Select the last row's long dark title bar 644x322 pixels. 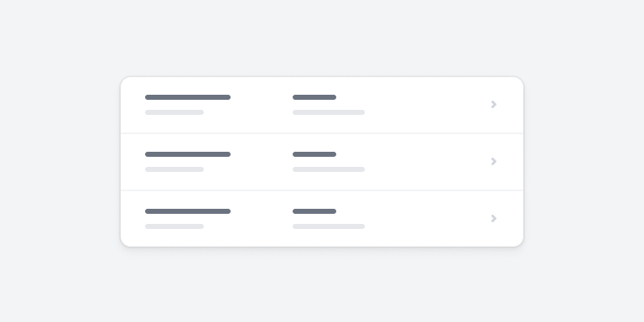pyautogui.click(x=188, y=211)
